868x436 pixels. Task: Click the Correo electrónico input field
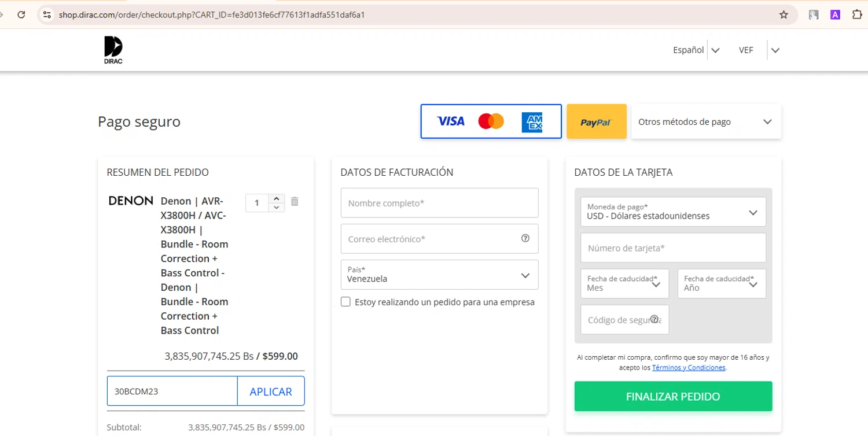click(439, 239)
